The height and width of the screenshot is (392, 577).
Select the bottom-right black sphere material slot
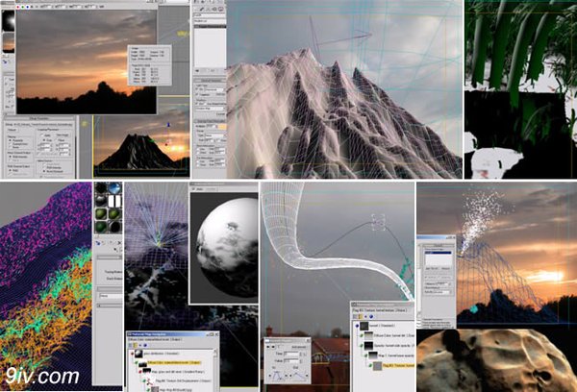point(114,227)
